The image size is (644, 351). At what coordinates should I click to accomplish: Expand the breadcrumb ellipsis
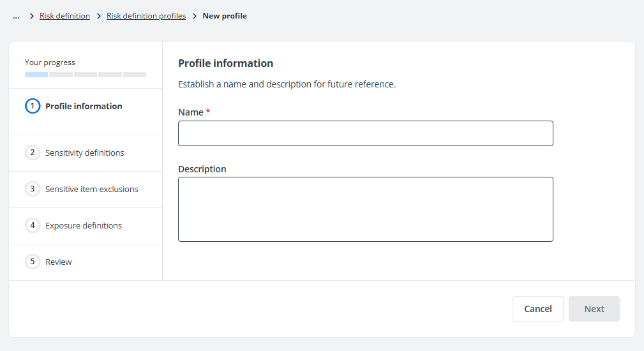(16, 16)
